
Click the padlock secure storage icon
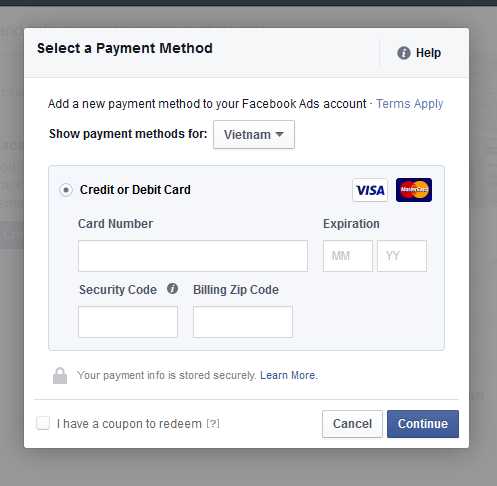pyautogui.click(x=60, y=376)
